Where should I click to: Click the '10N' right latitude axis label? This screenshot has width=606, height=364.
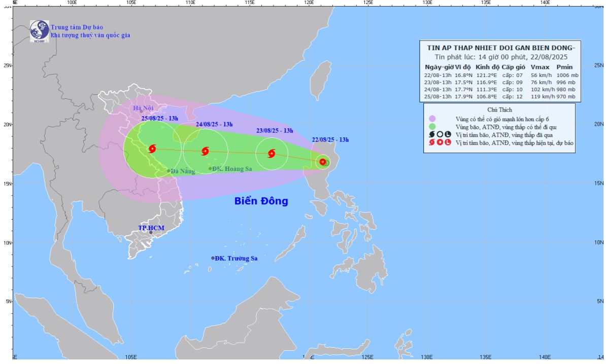pos(599,242)
